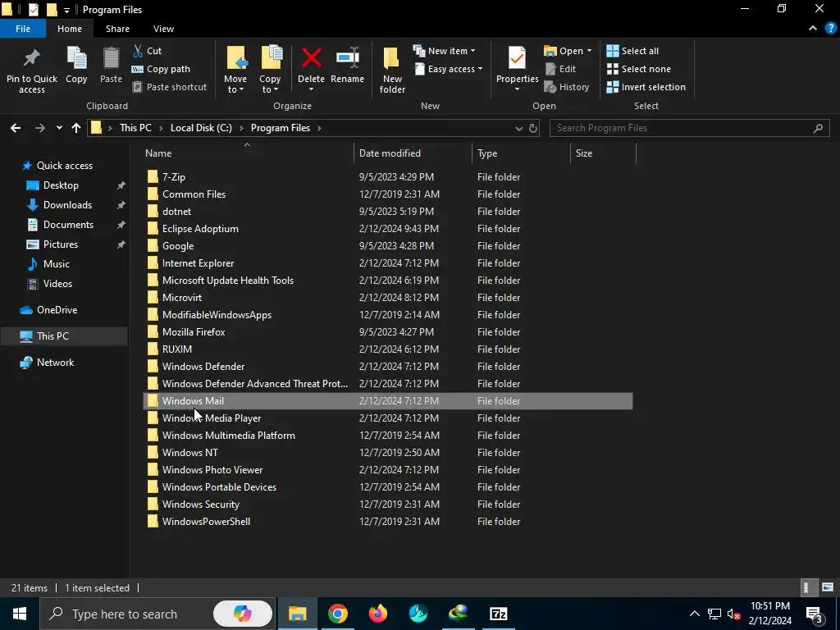This screenshot has width=840, height=630.
Task: Open Google Chrome from the taskbar
Action: click(x=337, y=614)
